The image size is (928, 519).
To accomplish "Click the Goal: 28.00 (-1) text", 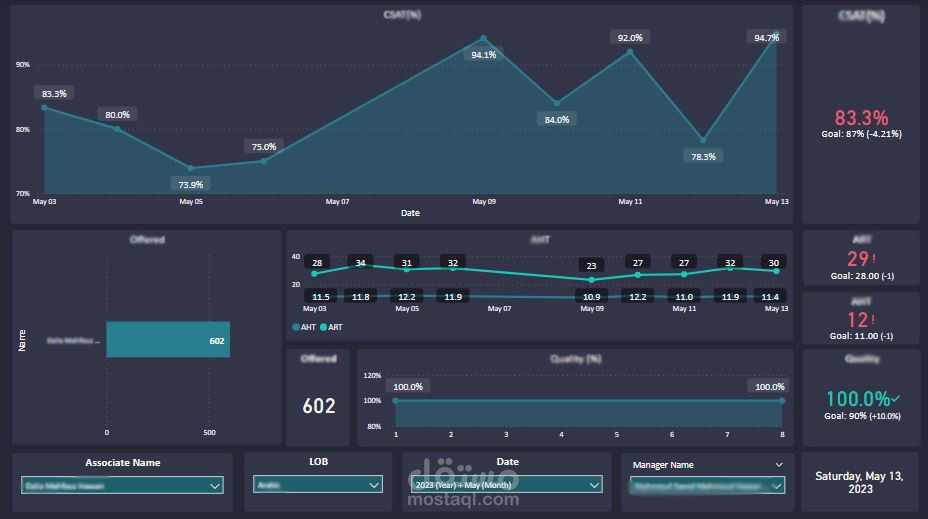I will [x=862, y=276].
